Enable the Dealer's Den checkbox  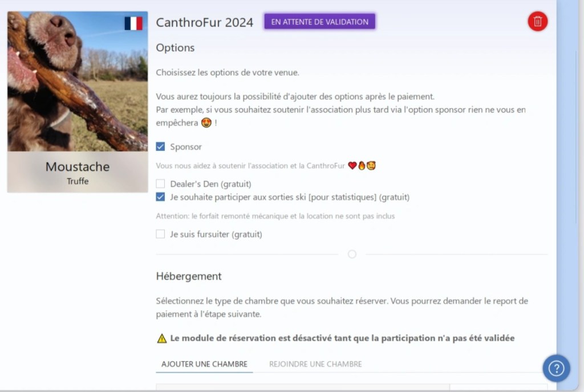[x=161, y=184]
